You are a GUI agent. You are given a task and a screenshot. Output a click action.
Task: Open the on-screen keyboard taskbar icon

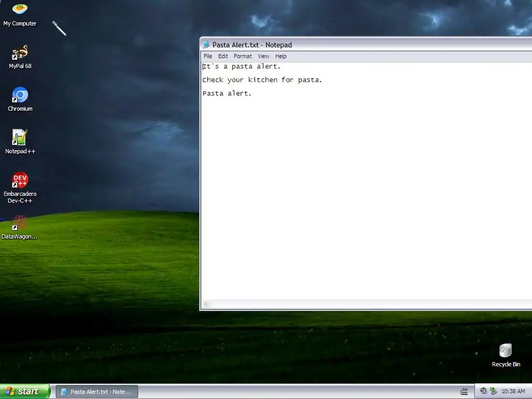point(464,392)
